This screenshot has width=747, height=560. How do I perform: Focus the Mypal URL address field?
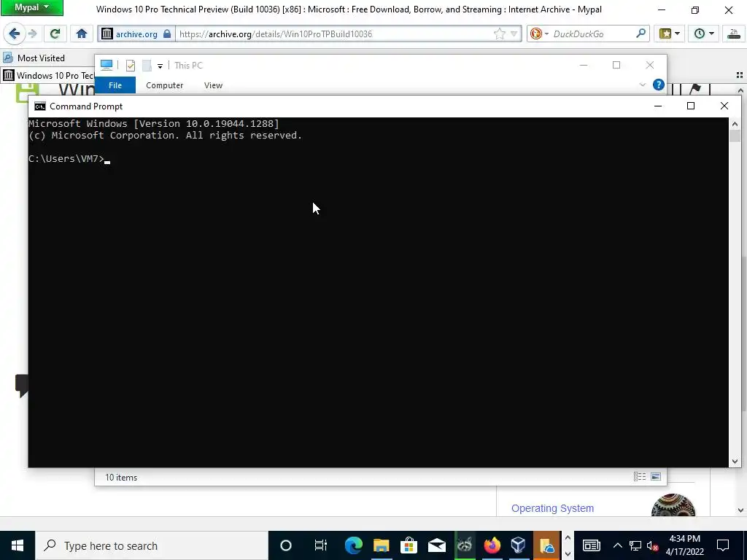point(333,34)
